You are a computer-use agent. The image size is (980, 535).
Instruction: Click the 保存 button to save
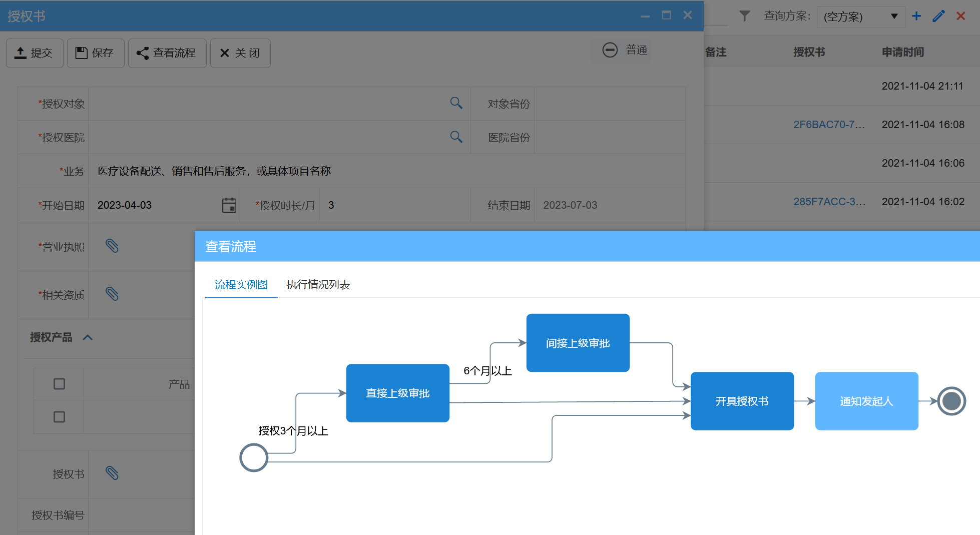(96, 53)
